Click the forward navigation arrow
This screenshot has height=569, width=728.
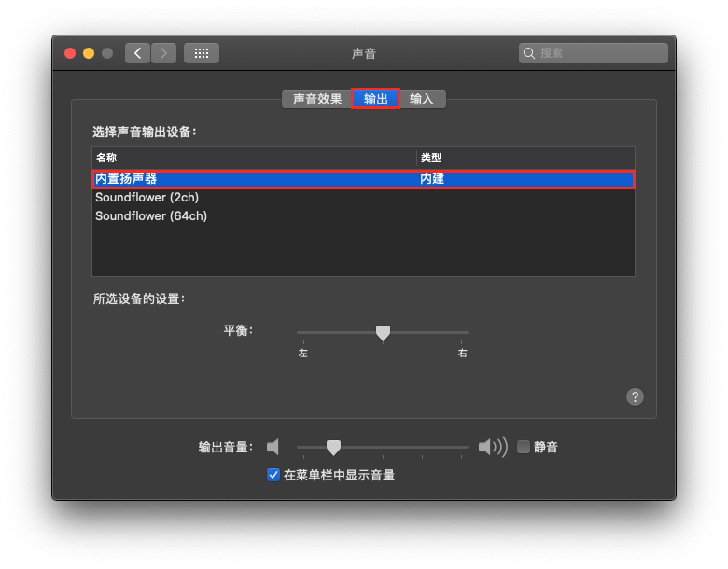[x=164, y=53]
